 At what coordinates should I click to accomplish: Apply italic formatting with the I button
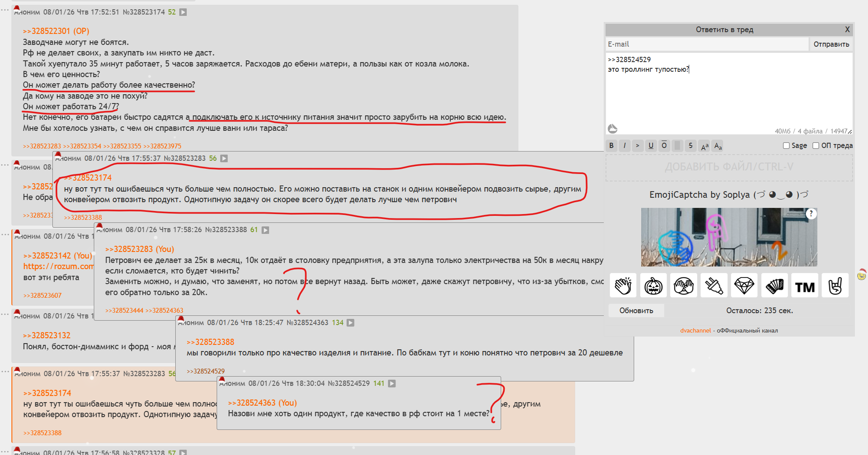[x=624, y=146]
